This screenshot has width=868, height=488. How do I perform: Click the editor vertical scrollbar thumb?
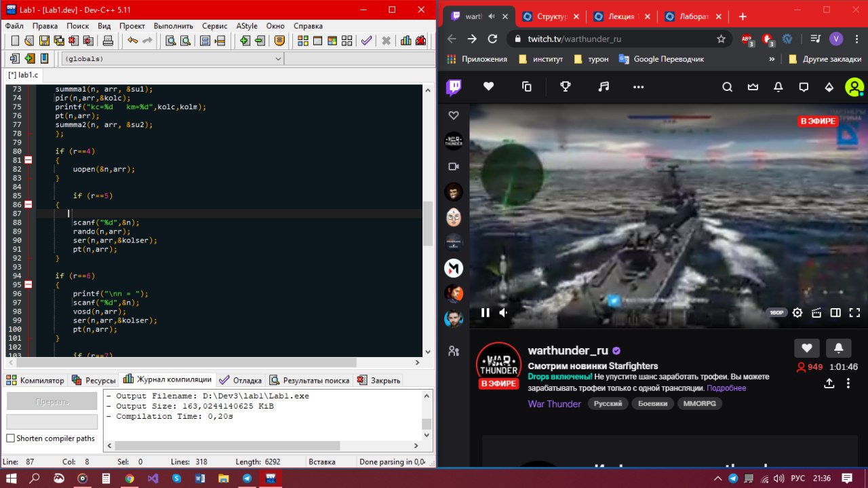(x=427, y=223)
